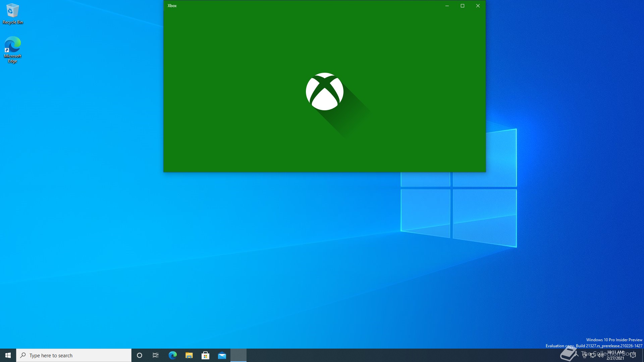
Task: Open the volume control tray icon
Action: 601,355
